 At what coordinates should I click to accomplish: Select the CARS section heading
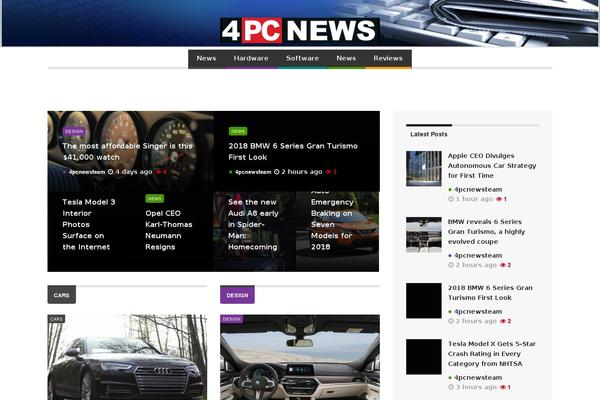pos(62,295)
